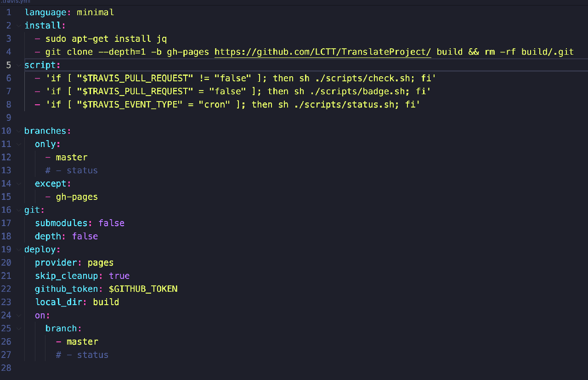Click line number 28 at the file end
This screenshot has width=588, height=380.
[6, 368]
